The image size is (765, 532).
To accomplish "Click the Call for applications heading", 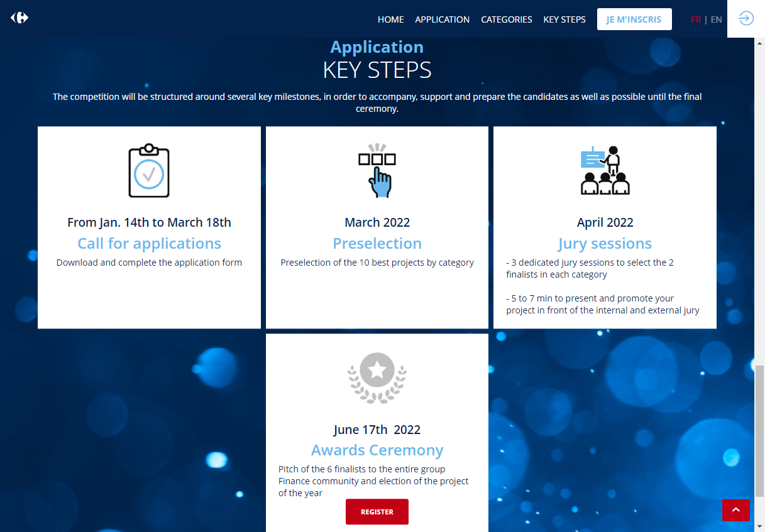I will click(149, 243).
